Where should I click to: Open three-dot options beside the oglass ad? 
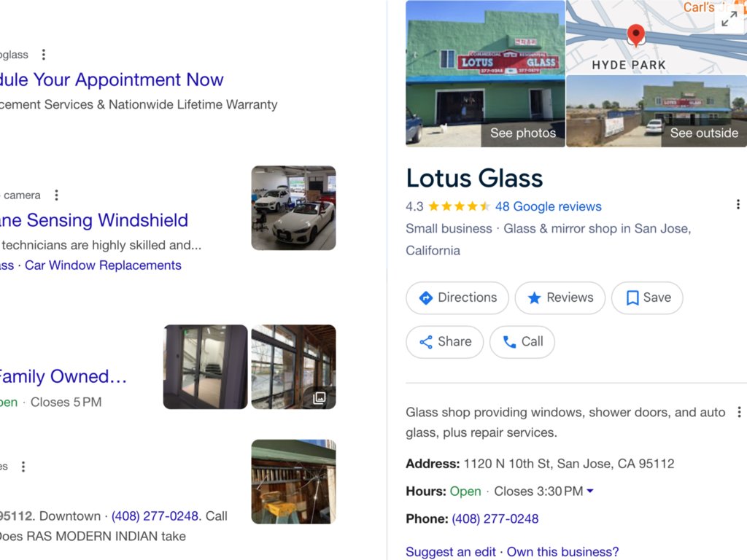point(44,55)
